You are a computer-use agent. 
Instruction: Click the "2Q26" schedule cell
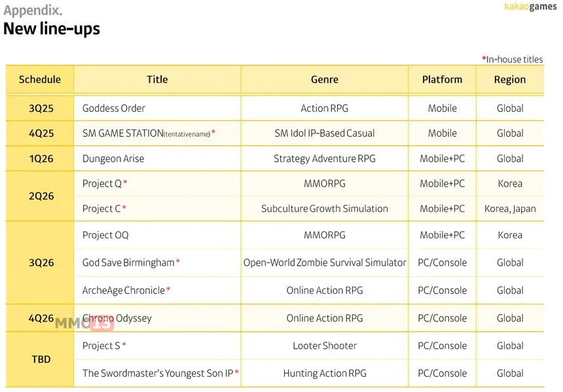[41, 196]
